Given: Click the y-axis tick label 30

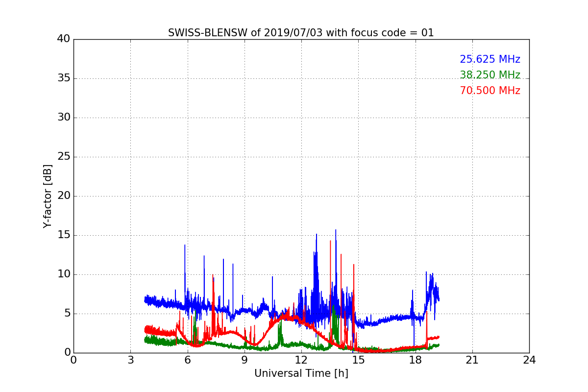Looking at the screenshot, I should 64,118.
